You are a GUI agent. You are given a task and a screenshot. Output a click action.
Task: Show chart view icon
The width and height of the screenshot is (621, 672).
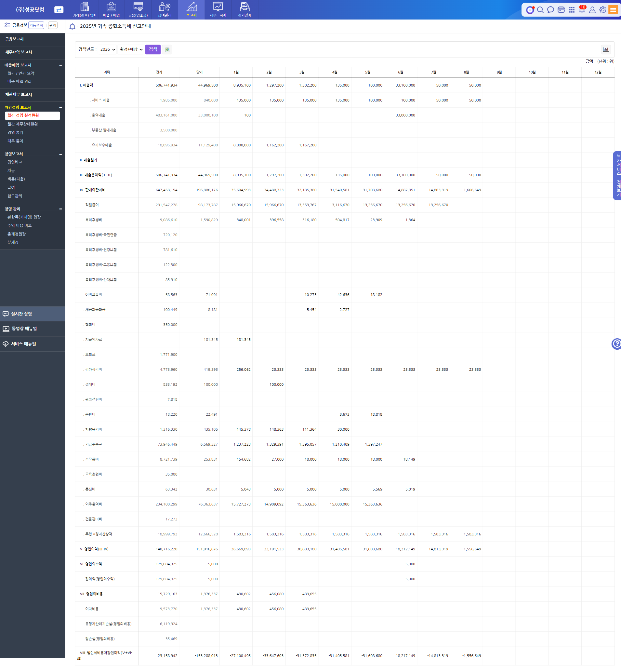(x=605, y=49)
